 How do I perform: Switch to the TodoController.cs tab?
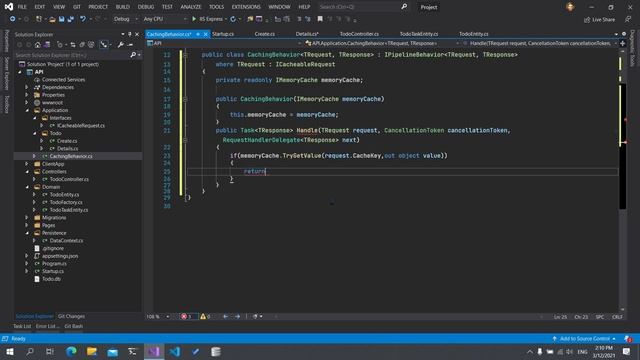359,34
